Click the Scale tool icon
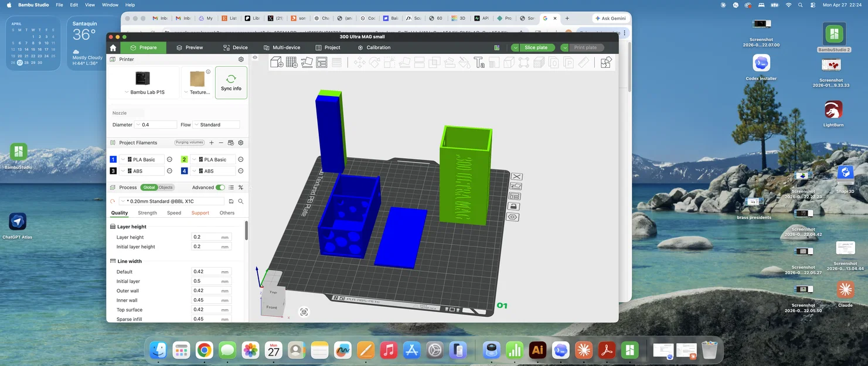Screen dimensions: 868x366 tap(389, 62)
